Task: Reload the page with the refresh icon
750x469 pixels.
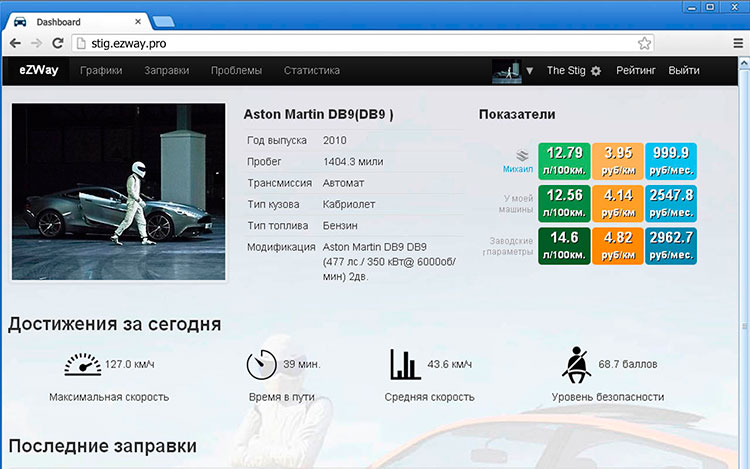Action: 57,44
